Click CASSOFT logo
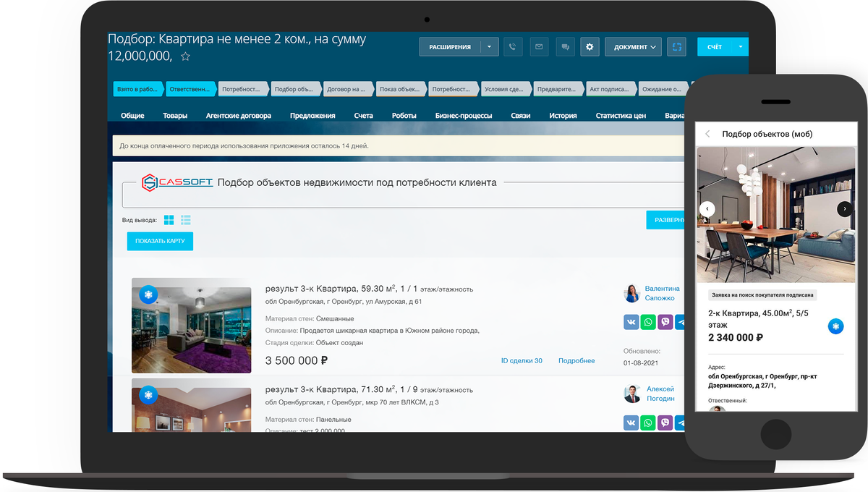This screenshot has width=868, height=492. coord(177,182)
